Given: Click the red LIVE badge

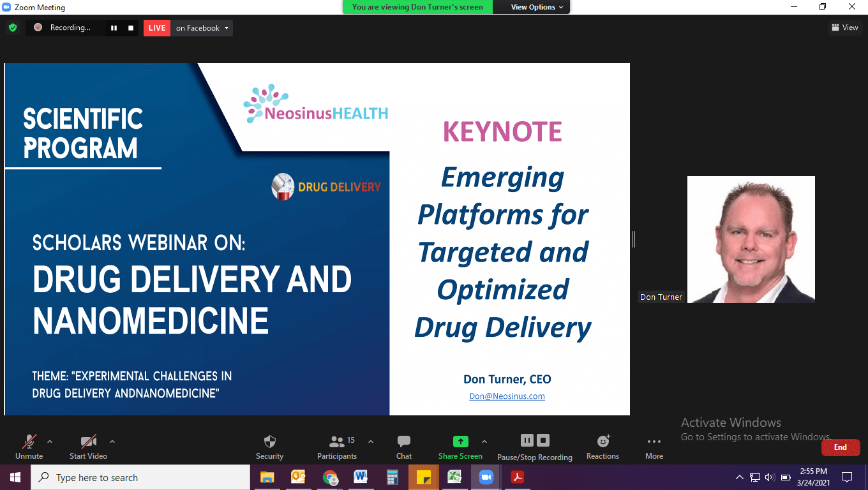Looking at the screenshot, I should point(157,28).
